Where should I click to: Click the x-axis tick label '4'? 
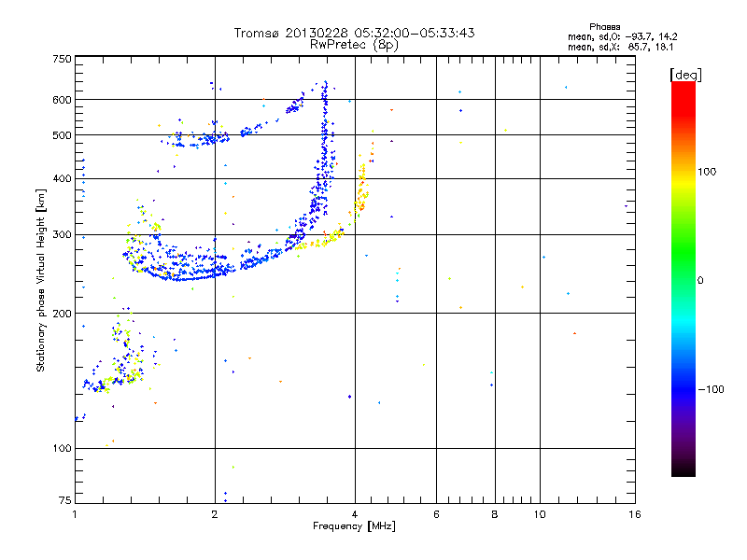355,514
